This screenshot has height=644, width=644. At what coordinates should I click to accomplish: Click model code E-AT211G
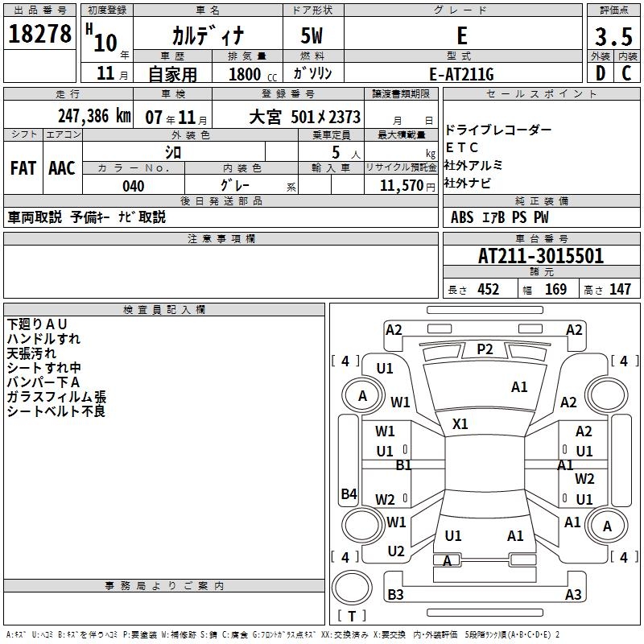[461, 74]
